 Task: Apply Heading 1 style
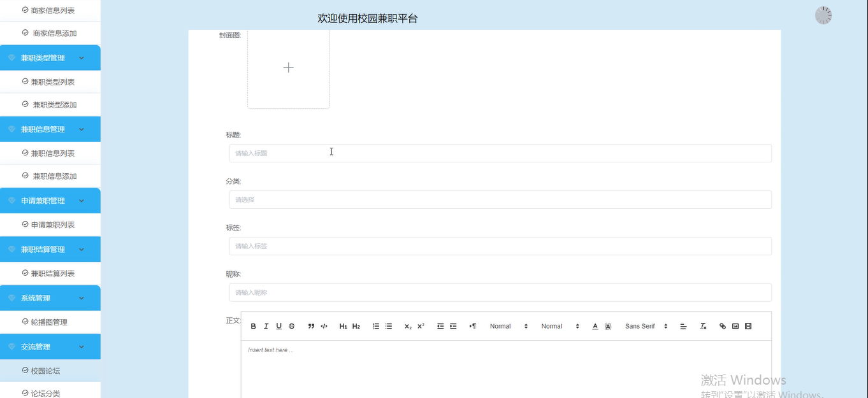[x=343, y=326]
